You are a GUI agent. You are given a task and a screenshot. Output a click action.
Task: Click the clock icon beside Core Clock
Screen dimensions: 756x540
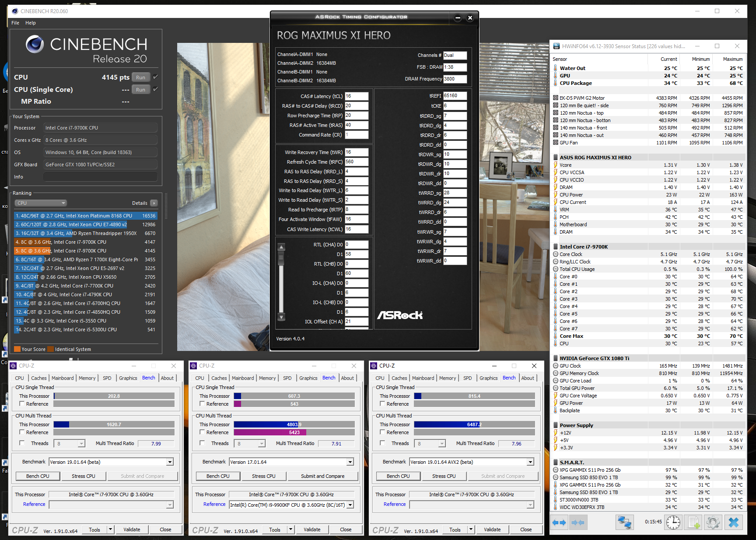coord(556,254)
